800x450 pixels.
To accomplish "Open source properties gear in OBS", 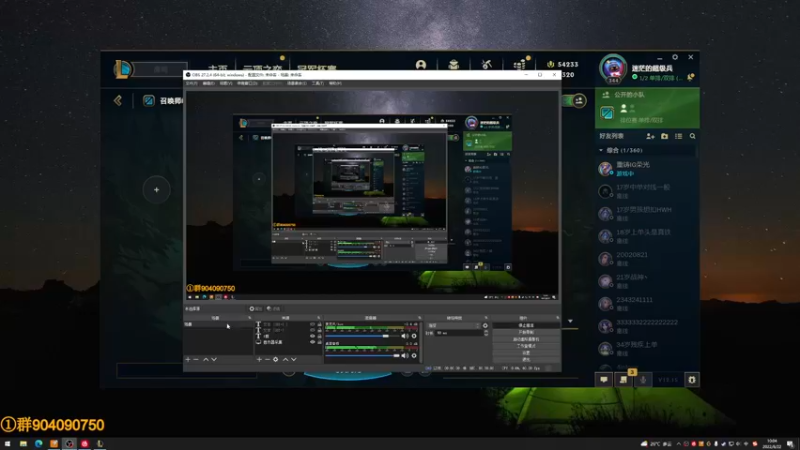I will (x=276, y=360).
